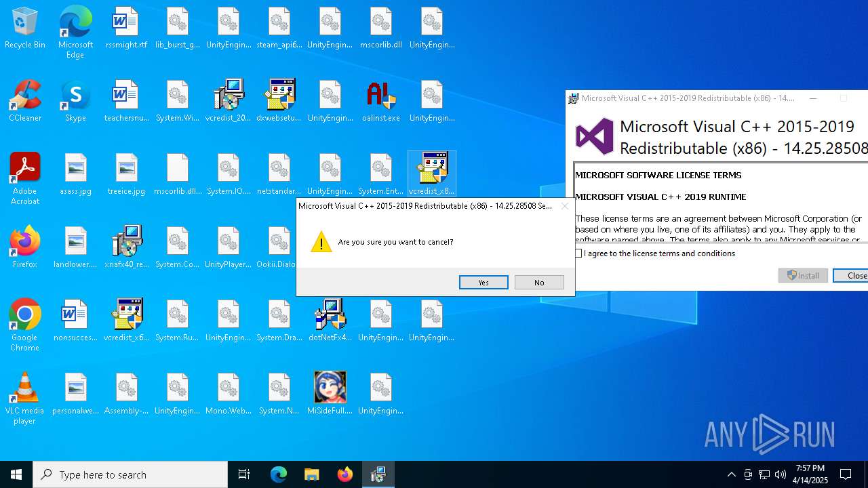Select the UnityPlayer... file icon
868x488 pixels.
pyautogui.click(x=228, y=248)
